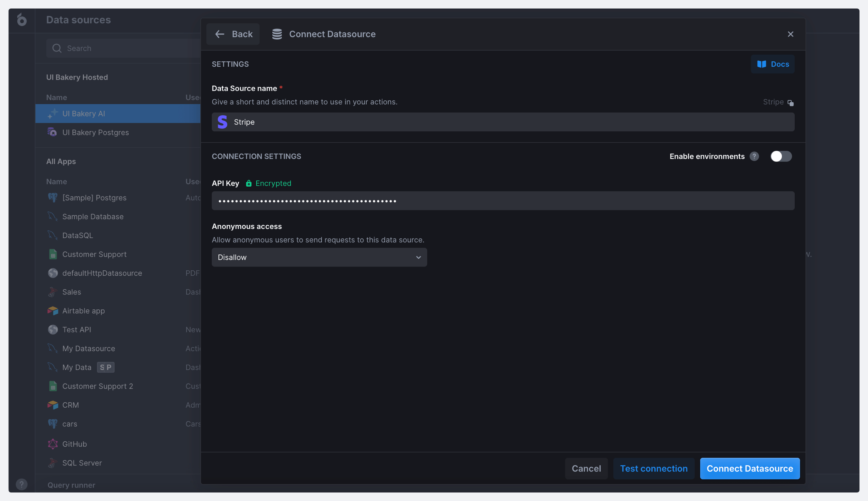Click the Airtable app icon
The width and height of the screenshot is (868, 501).
[53, 311]
